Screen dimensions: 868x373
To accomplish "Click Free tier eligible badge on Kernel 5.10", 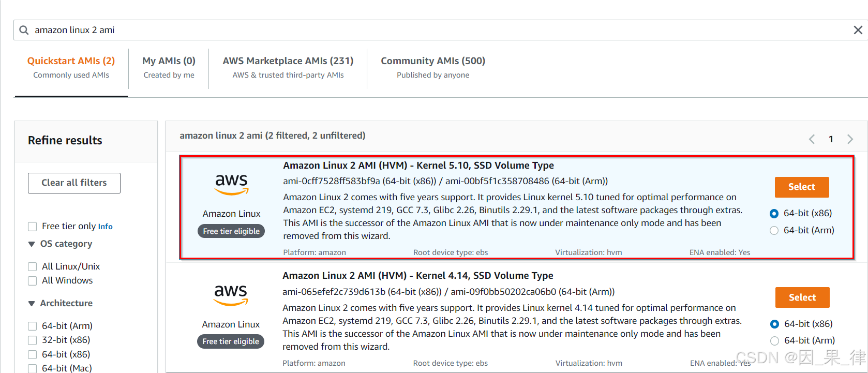I will click(x=231, y=231).
